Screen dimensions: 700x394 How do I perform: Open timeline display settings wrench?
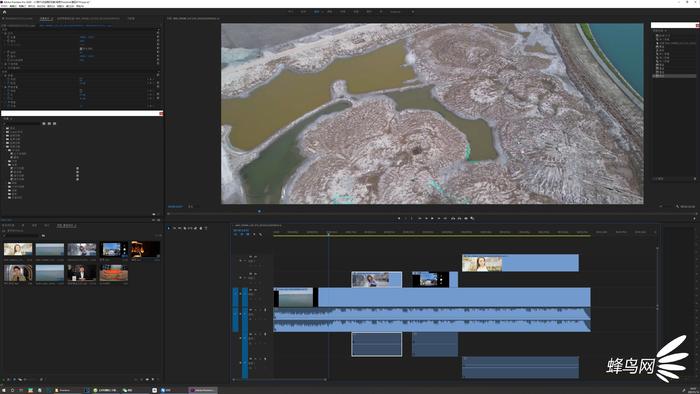coord(261,234)
